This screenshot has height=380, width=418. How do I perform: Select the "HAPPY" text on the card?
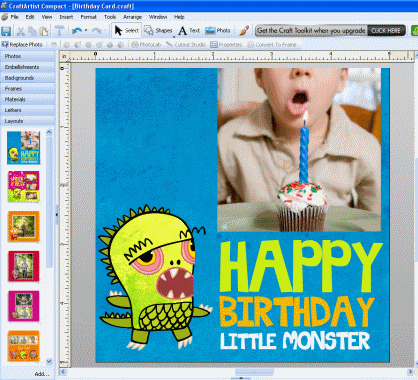click(301, 266)
